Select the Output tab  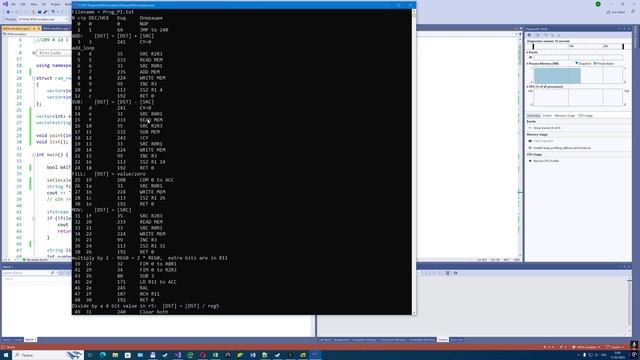(x=443, y=340)
